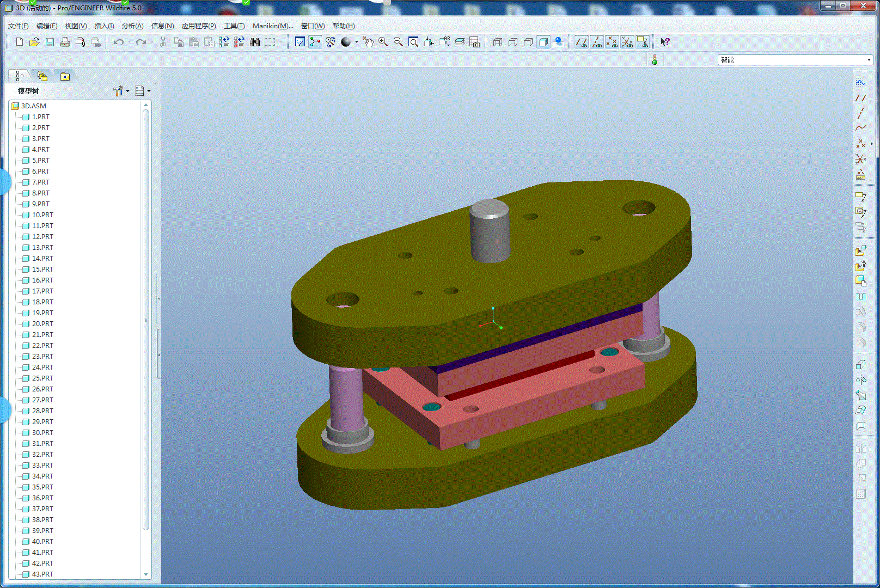The image size is (880, 588).
Task: Select the Zoom Out magnifier tool
Action: coord(399,42)
